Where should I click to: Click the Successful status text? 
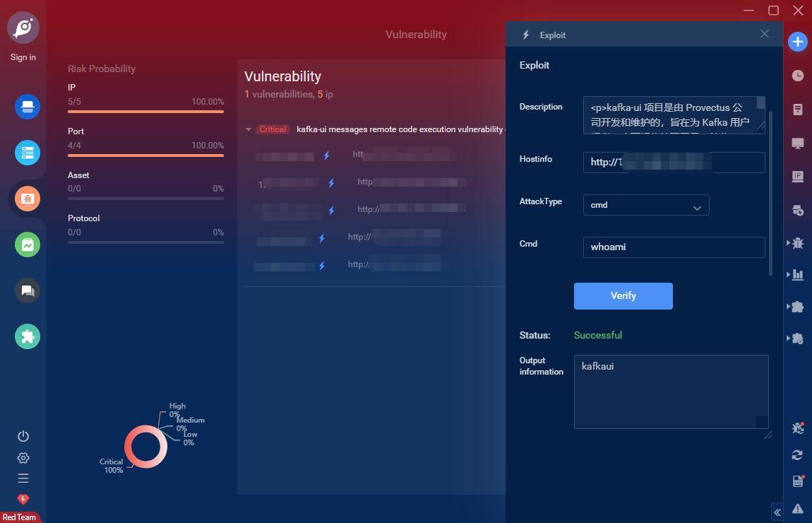[x=598, y=336]
